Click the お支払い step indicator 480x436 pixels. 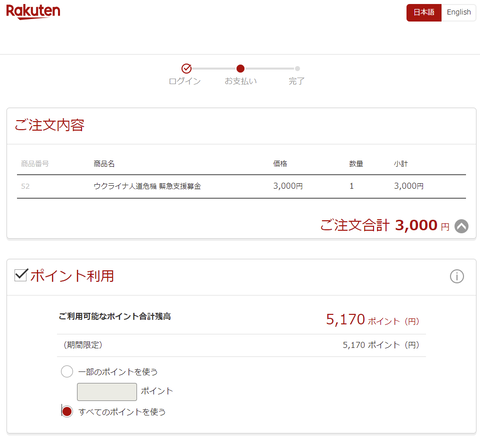pyautogui.click(x=240, y=69)
